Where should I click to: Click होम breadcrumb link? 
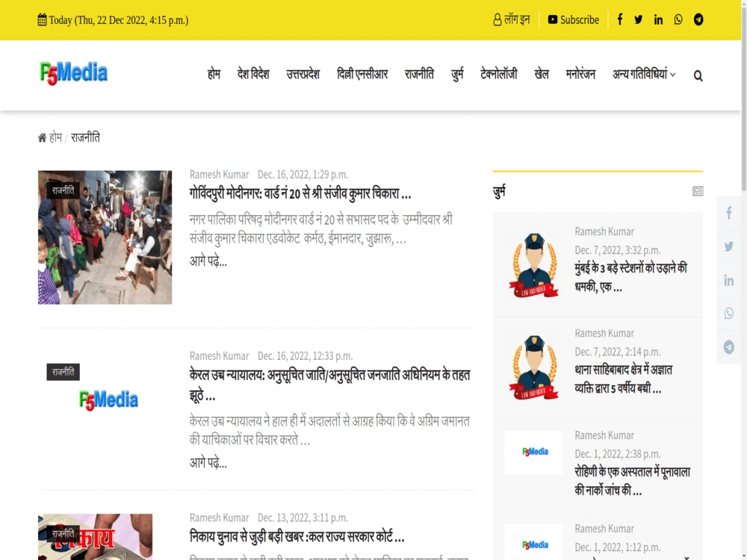(56, 137)
